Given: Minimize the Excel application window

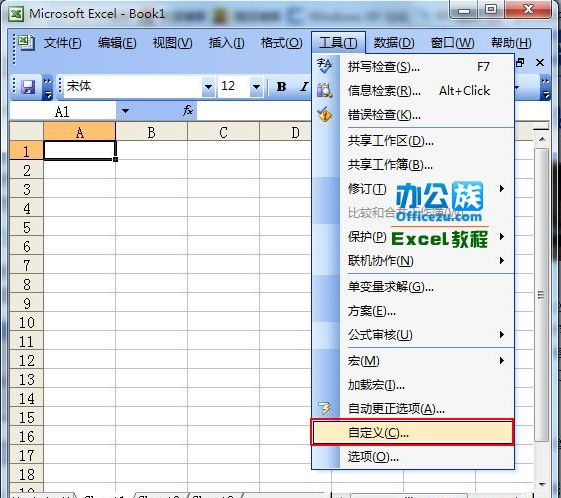Looking at the screenshot, I should coord(464,10).
